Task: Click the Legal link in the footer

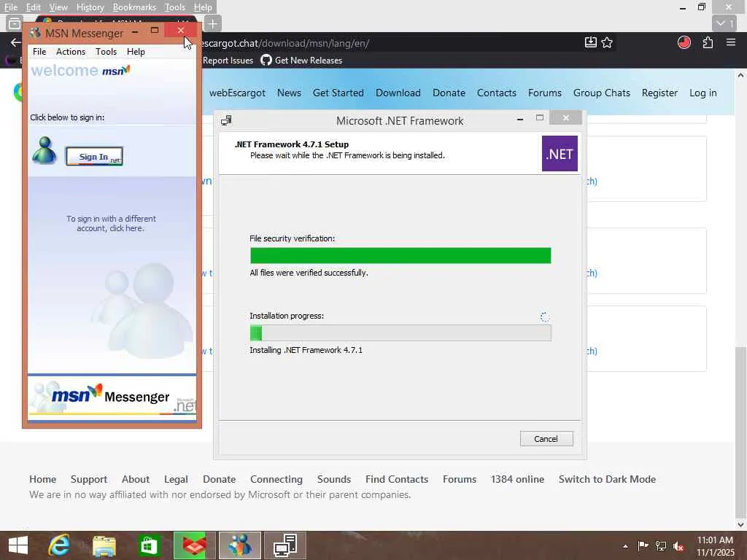Action: 176,479
